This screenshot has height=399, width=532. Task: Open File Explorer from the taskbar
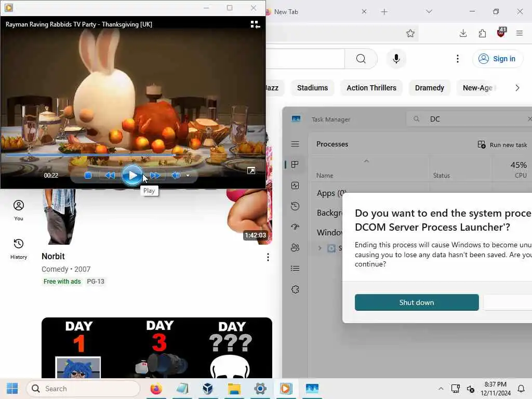click(x=234, y=389)
